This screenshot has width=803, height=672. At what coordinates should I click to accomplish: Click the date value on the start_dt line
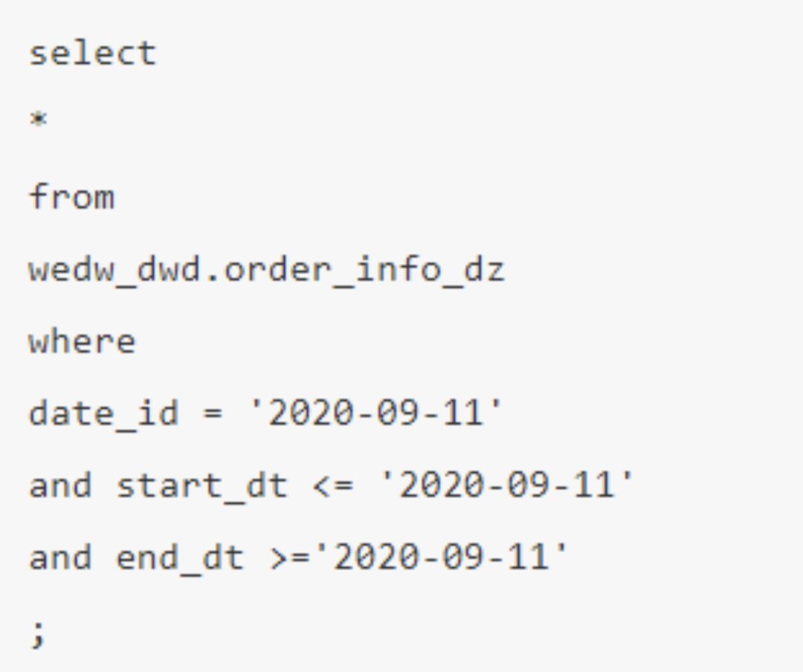tap(506, 485)
